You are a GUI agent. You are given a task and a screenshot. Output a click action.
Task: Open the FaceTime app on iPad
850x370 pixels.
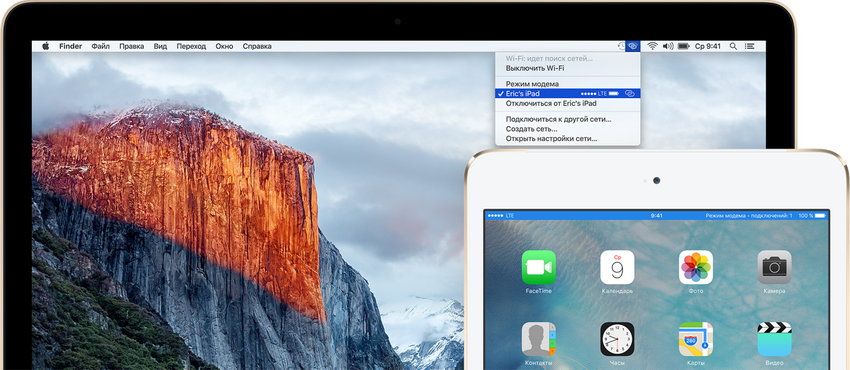pyautogui.click(x=538, y=267)
